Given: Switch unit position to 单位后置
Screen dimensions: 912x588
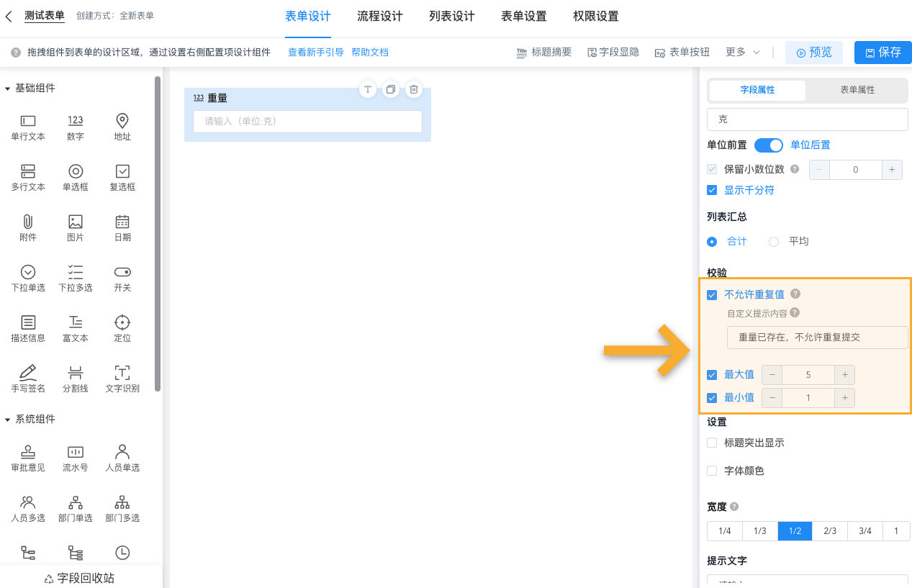Looking at the screenshot, I should 809,145.
